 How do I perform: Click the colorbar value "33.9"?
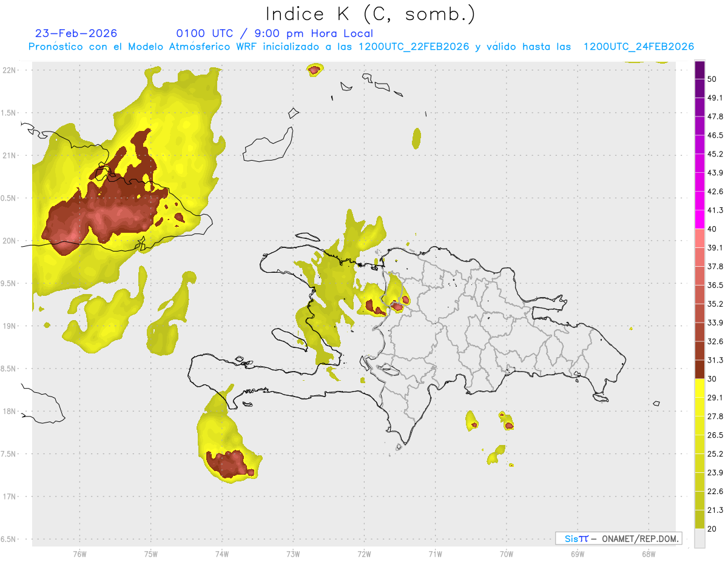[x=715, y=323]
